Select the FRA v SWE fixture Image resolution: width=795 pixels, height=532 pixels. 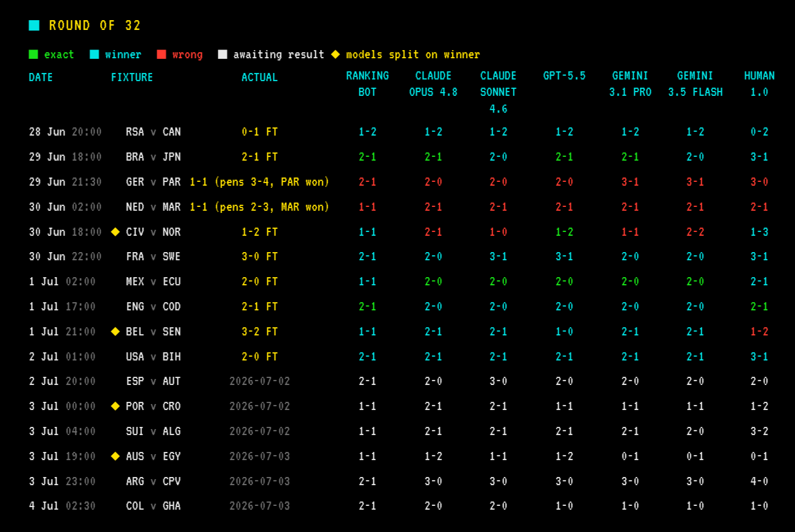pyautogui.click(x=153, y=256)
